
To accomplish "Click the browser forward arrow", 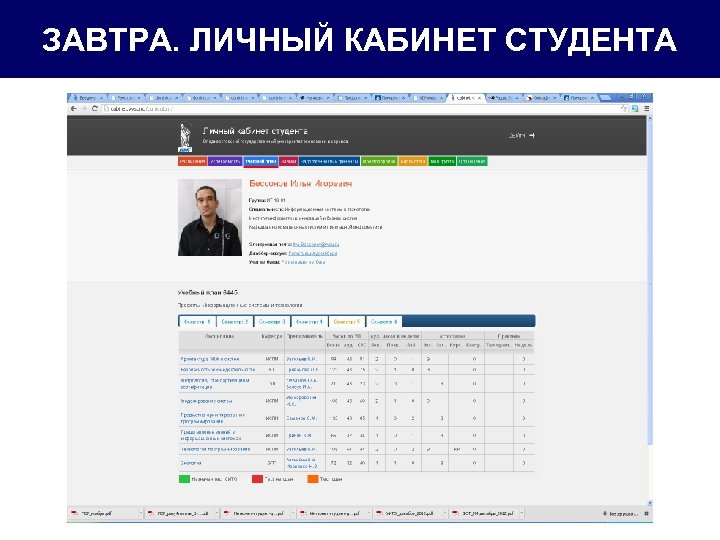I will pos(84,109).
